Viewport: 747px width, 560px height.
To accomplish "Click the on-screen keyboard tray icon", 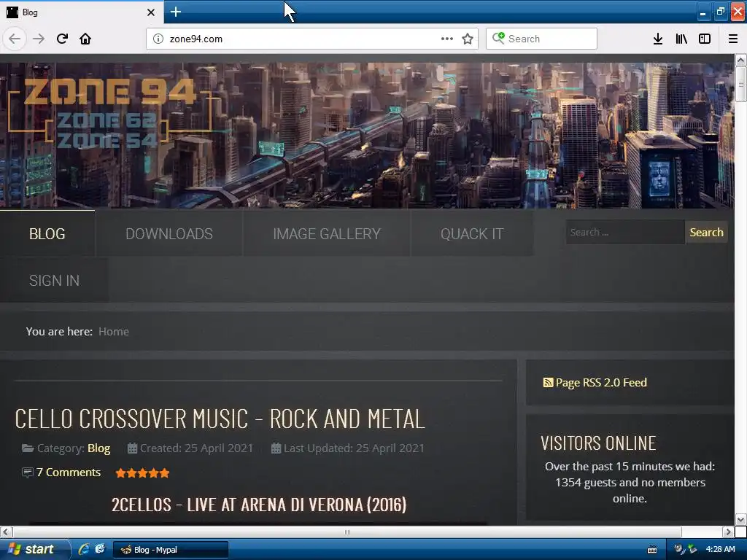I will 652,550.
